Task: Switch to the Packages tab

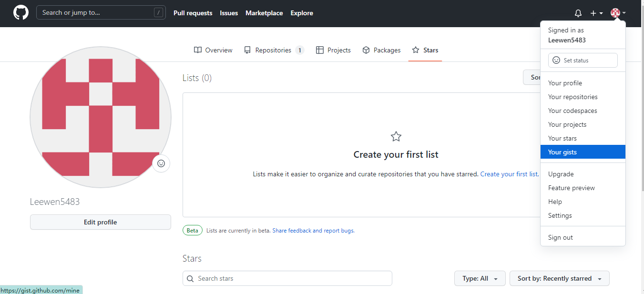Action: click(381, 50)
